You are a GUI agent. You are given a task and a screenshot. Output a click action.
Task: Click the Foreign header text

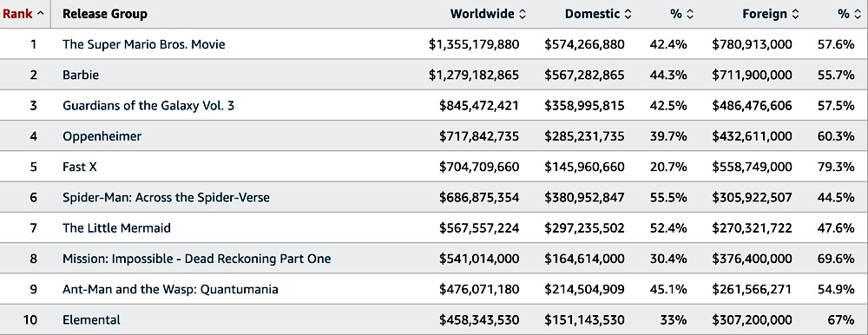[765, 14]
